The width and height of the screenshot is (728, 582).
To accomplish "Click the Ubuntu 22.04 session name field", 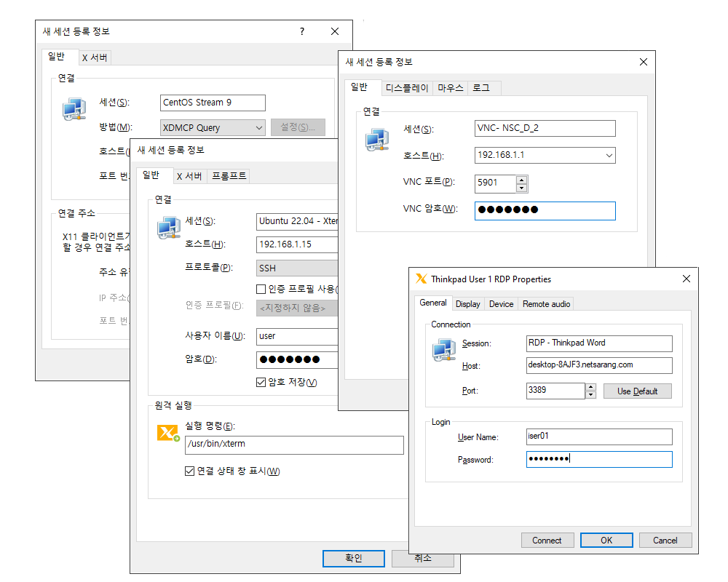I will click(297, 221).
